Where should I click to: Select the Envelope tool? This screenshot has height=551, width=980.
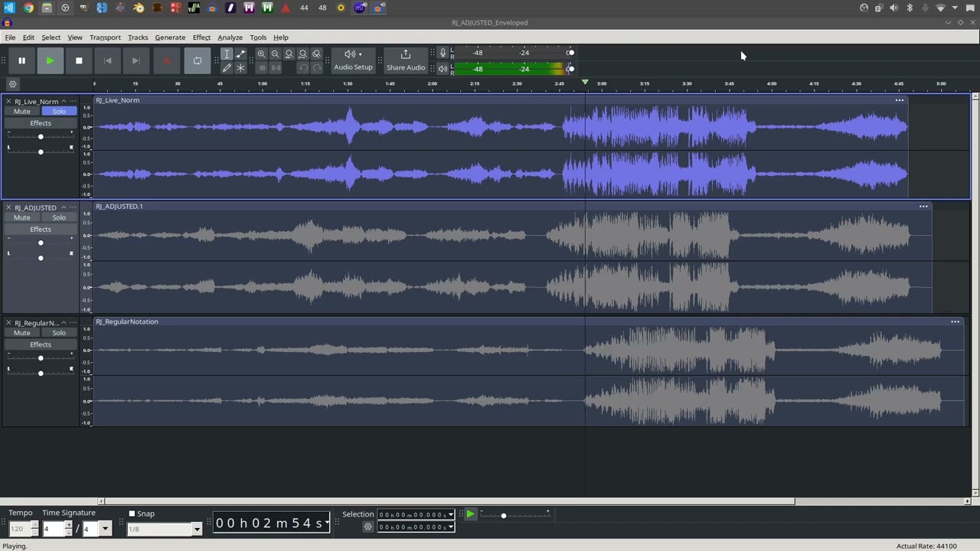pyautogui.click(x=240, y=54)
